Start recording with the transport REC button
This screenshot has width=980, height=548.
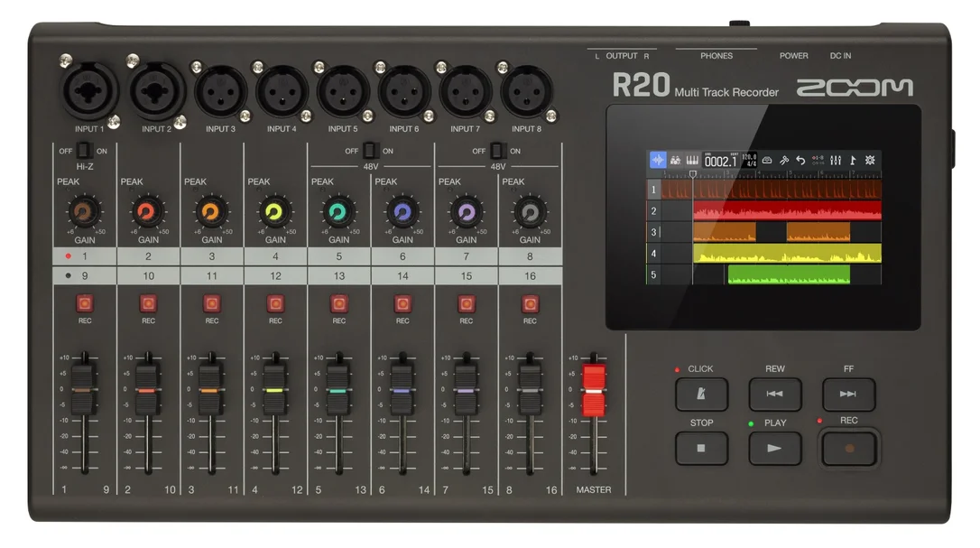[849, 448]
